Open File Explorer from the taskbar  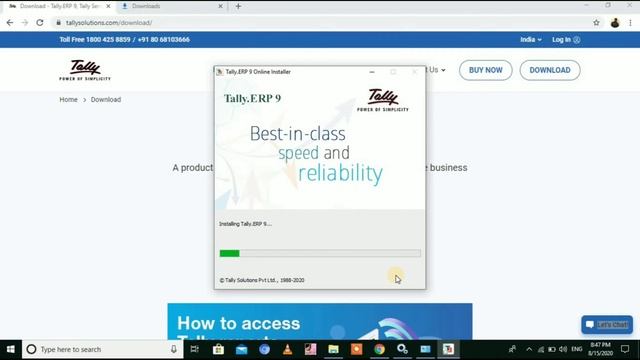coord(333,349)
